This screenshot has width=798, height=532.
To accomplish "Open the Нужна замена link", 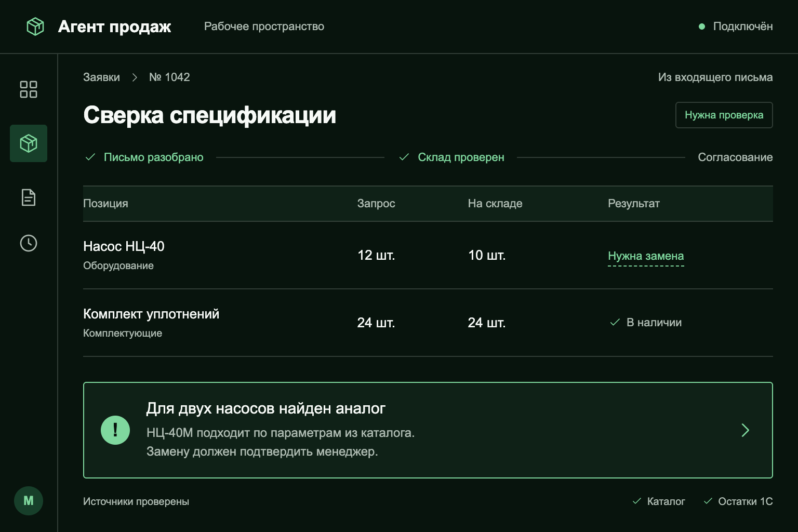I will click(x=646, y=256).
